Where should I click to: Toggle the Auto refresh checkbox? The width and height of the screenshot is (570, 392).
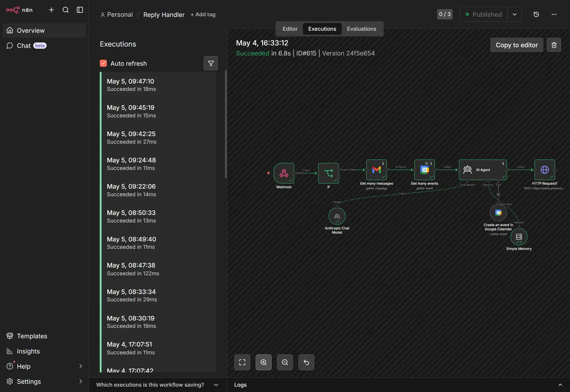click(x=103, y=63)
